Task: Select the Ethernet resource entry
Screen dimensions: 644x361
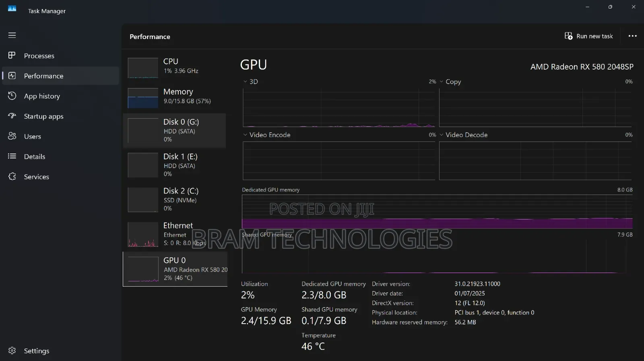Action: click(x=175, y=234)
